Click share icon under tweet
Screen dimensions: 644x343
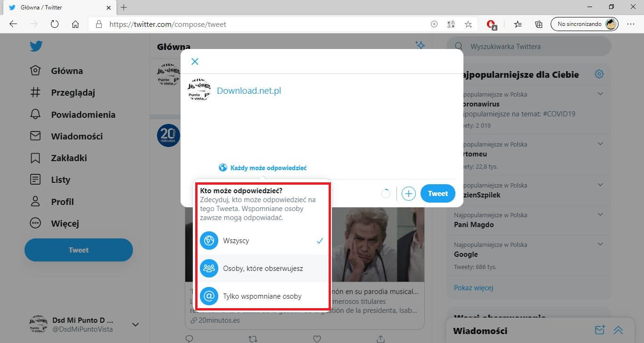[x=380, y=339]
